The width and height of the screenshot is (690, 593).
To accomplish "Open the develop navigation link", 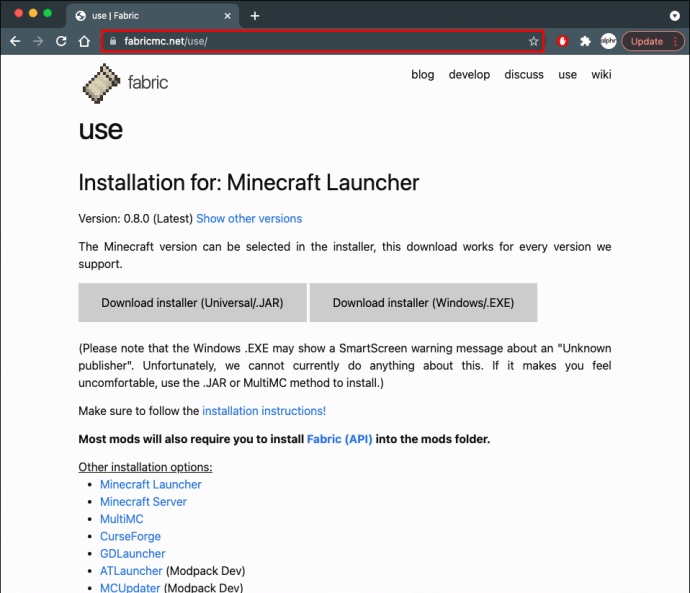I will (x=469, y=75).
